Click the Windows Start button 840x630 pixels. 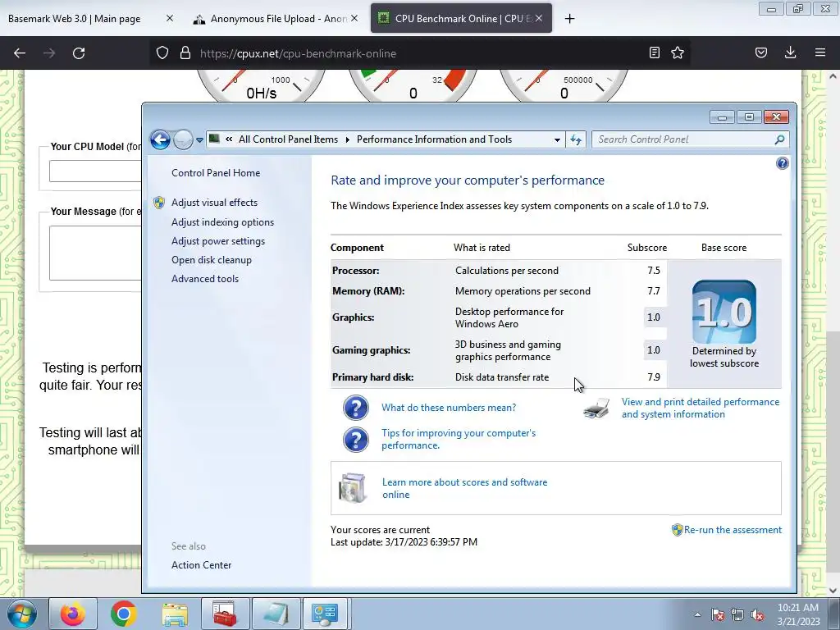[22, 614]
